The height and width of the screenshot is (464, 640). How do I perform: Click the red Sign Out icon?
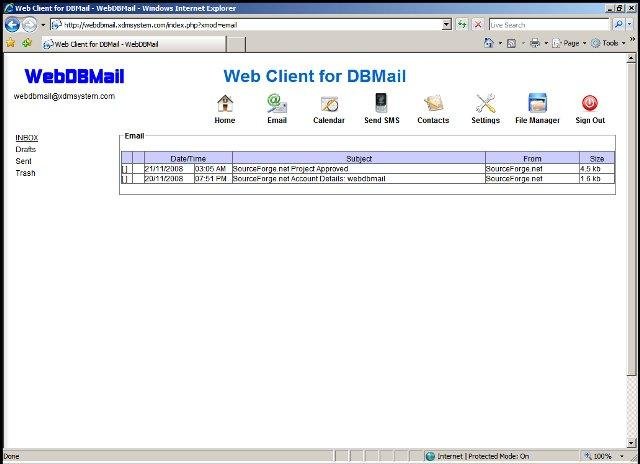[590, 103]
